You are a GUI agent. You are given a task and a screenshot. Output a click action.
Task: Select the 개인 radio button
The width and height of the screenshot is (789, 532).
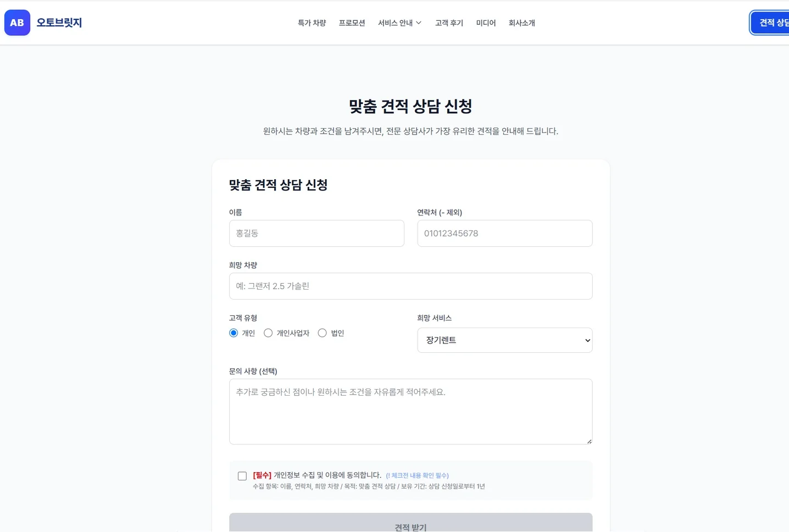(x=234, y=333)
